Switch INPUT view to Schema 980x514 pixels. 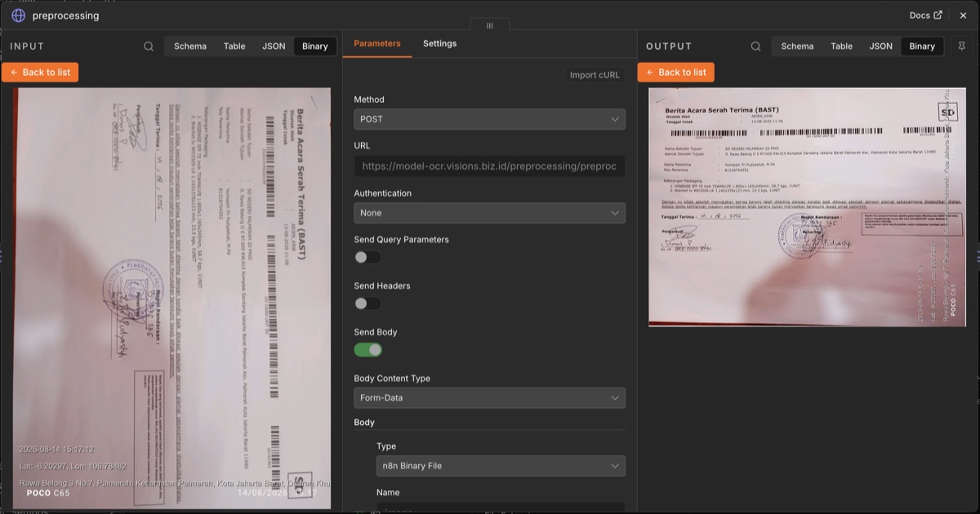pyautogui.click(x=190, y=47)
